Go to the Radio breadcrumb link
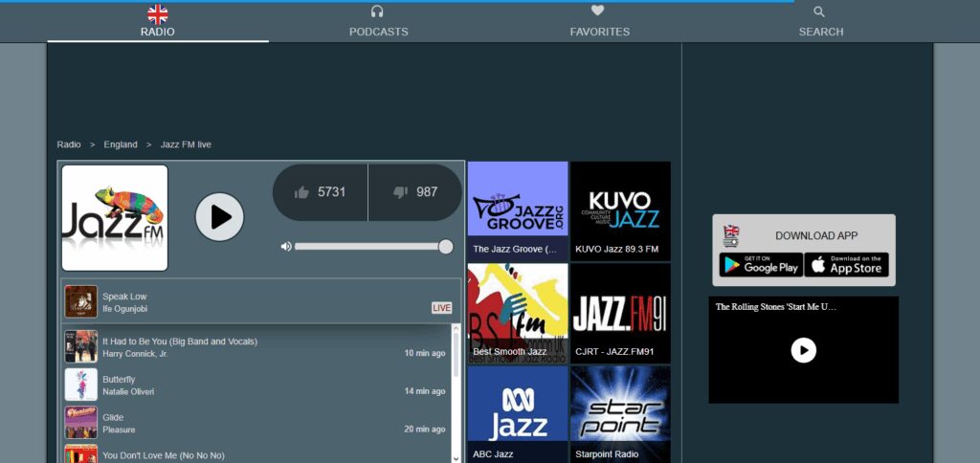This screenshot has width=980, height=463. [69, 144]
